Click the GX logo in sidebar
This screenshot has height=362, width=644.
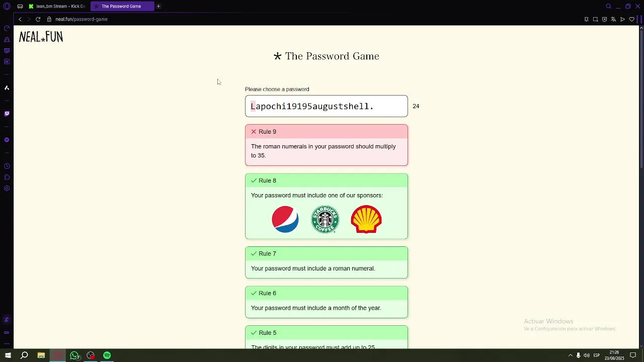(x=7, y=332)
